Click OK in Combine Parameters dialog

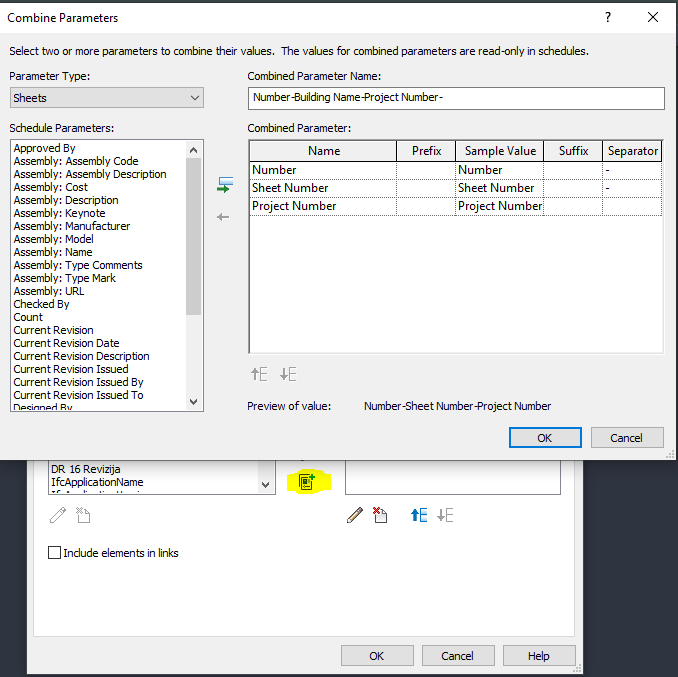pyautogui.click(x=545, y=437)
